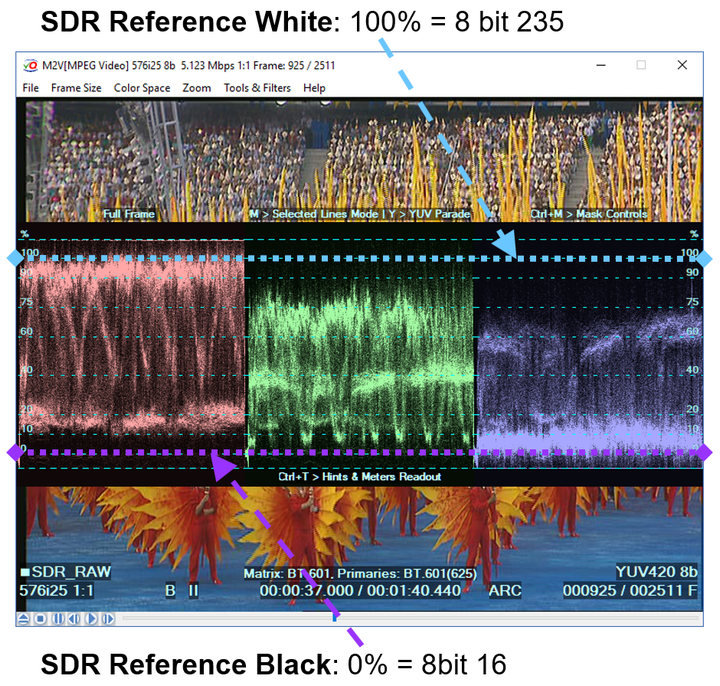Step back one frame
Viewport: 720px width, 686px height.
tap(74, 618)
